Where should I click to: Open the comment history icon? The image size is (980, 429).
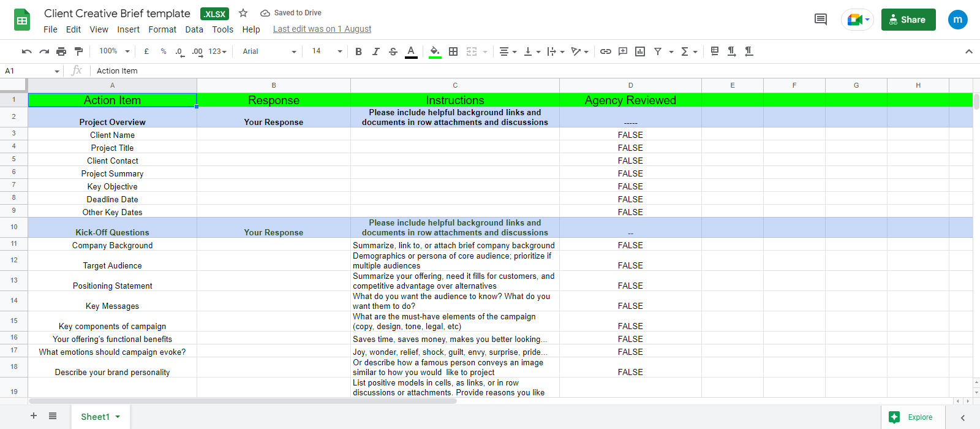point(821,20)
